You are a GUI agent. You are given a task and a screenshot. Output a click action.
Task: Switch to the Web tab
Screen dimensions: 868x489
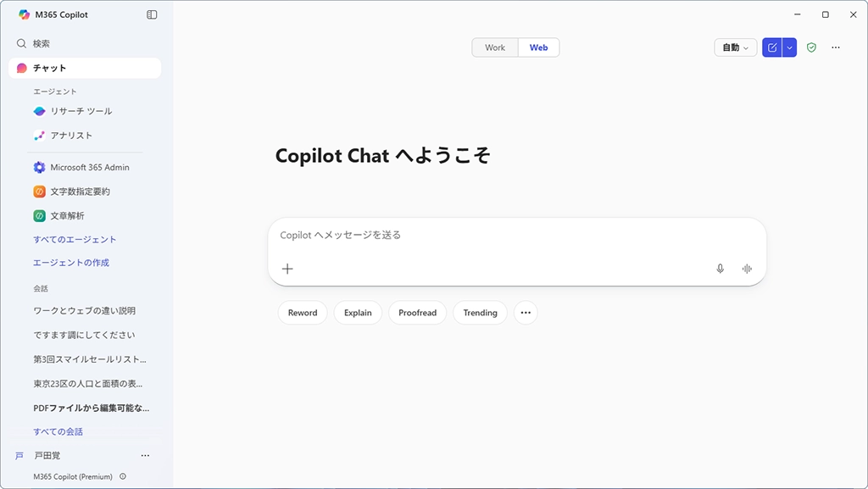538,47
